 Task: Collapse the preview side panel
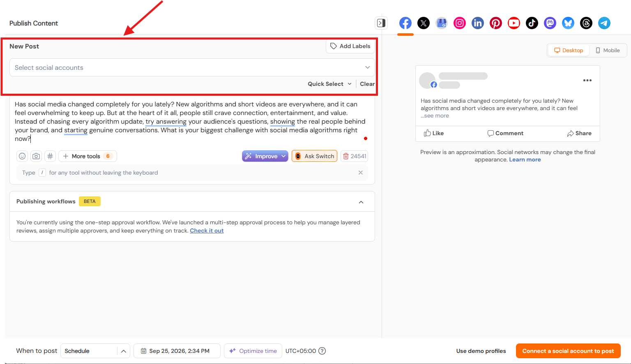(381, 23)
